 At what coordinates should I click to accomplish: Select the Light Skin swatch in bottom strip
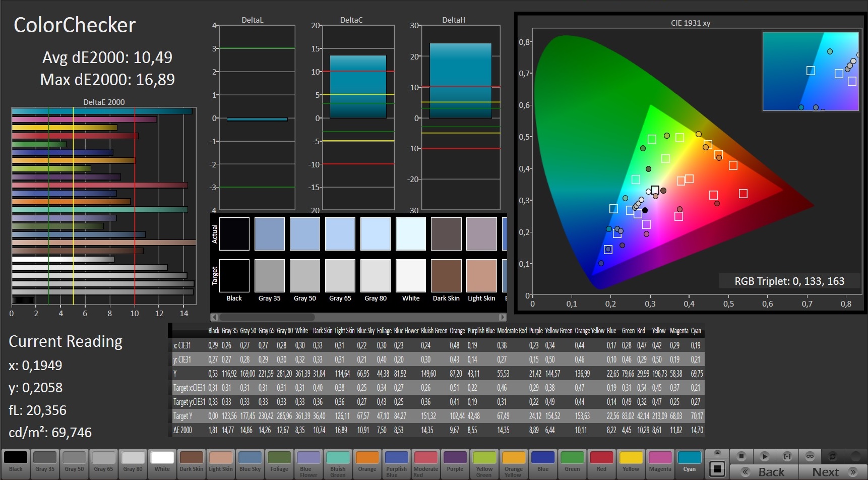[221, 463]
